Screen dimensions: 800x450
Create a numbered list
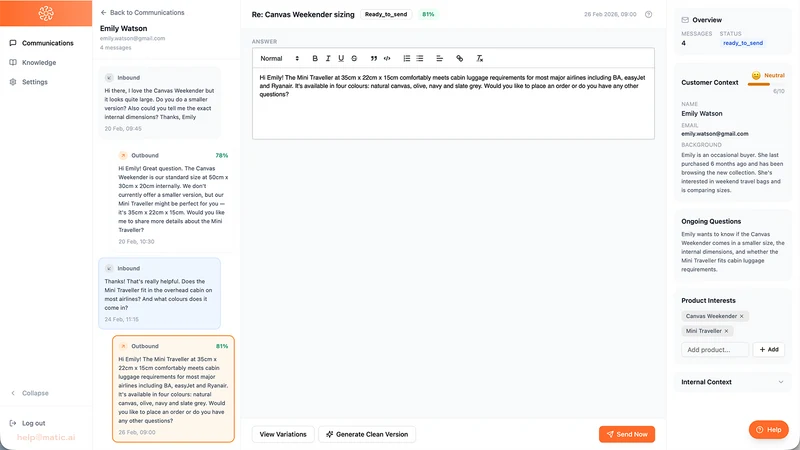(x=407, y=58)
